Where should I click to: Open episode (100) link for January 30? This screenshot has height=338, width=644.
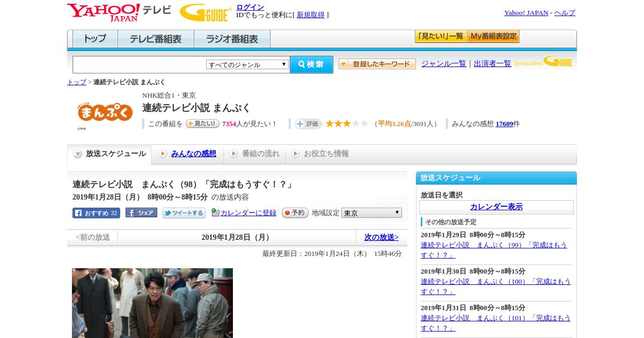495,286
